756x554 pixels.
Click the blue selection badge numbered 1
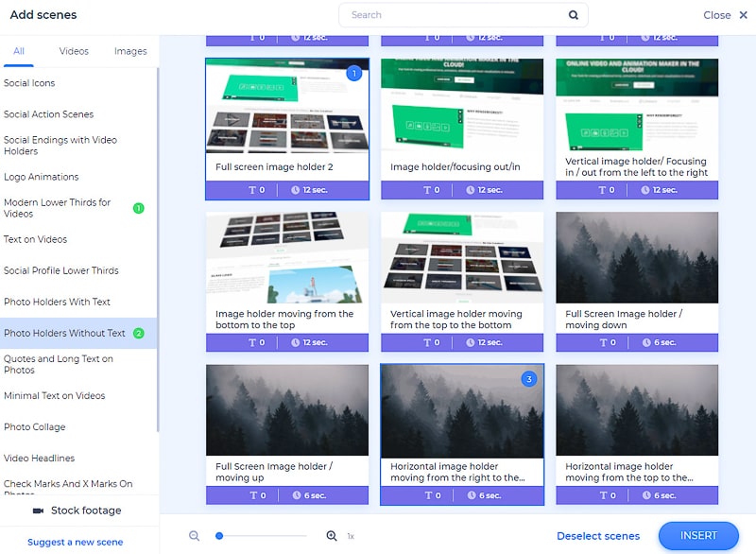354,74
